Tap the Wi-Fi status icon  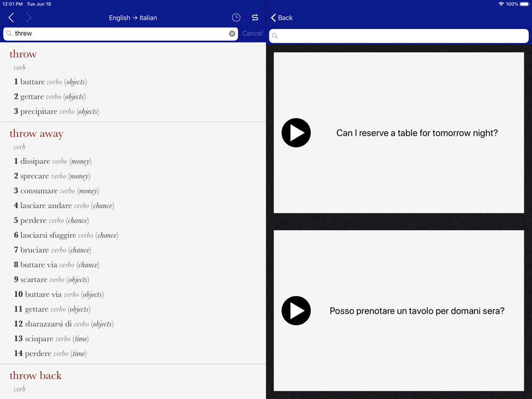coord(501,4)
